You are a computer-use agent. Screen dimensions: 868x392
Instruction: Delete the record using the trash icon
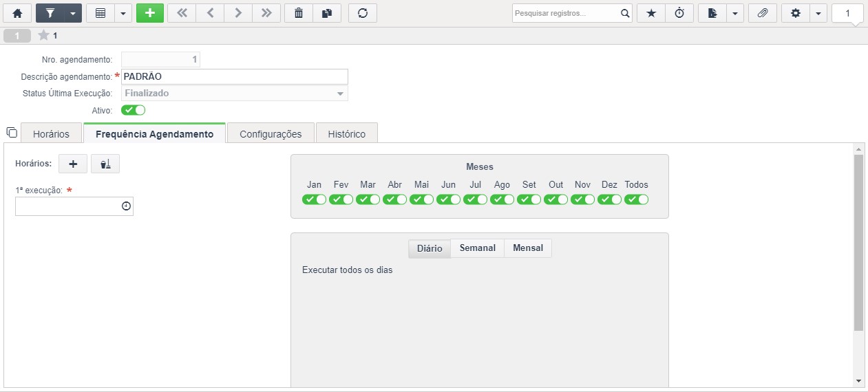tap(299, 13)
